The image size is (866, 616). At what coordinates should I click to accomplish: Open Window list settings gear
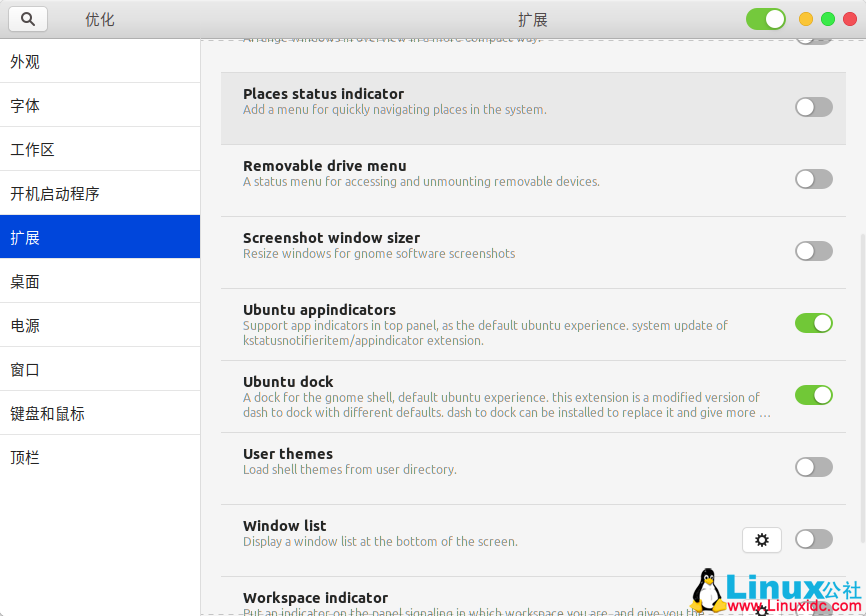point(762,540)
